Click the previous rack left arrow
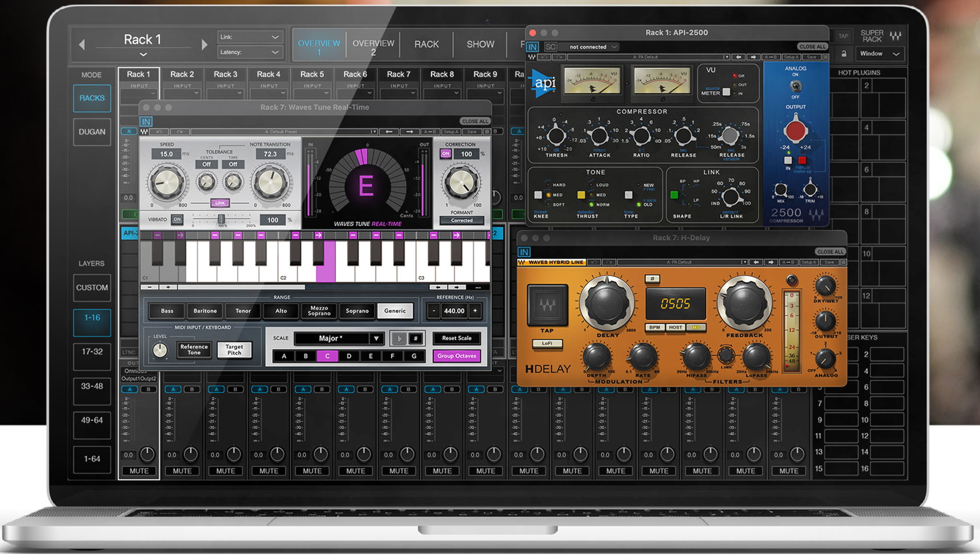980x557 pixels. tap(82, 44)
